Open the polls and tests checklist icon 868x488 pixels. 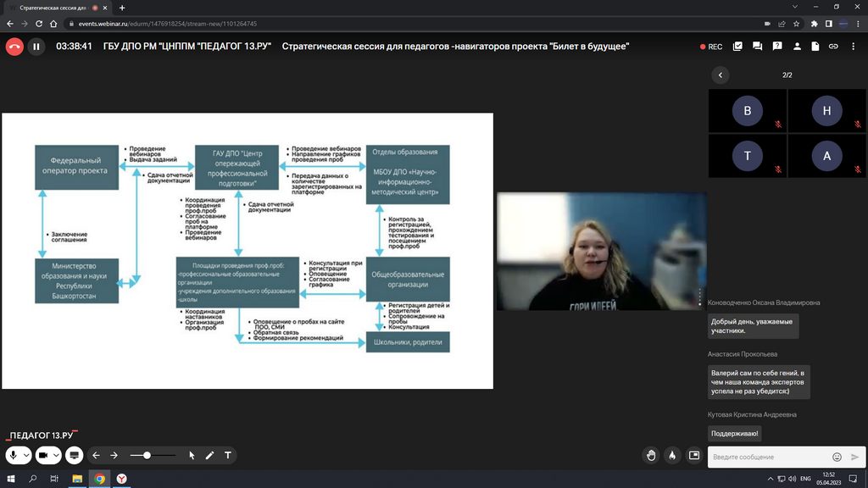[737, 47]
